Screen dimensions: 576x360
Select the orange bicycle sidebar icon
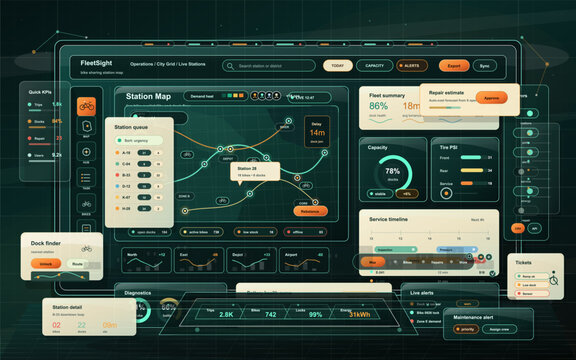pos(86,106)
